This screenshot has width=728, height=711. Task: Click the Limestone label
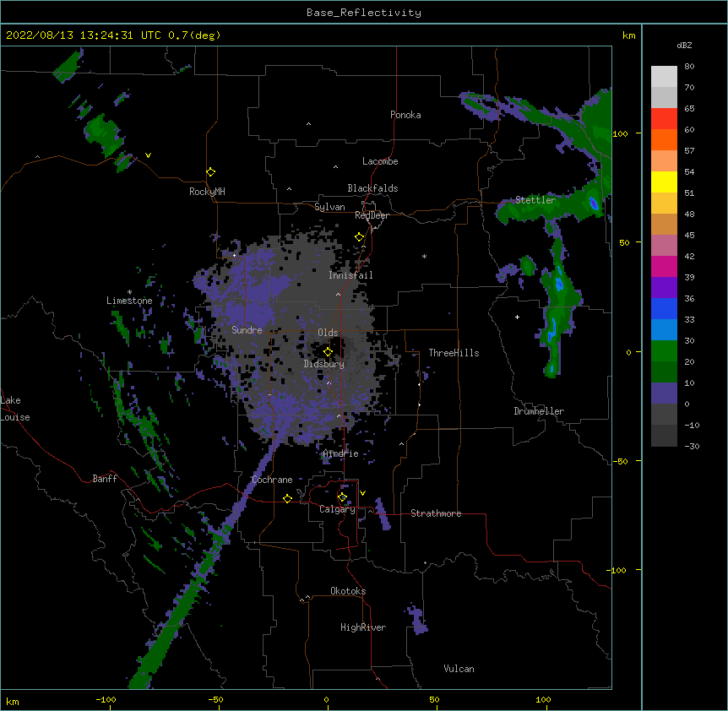point(129,301)
